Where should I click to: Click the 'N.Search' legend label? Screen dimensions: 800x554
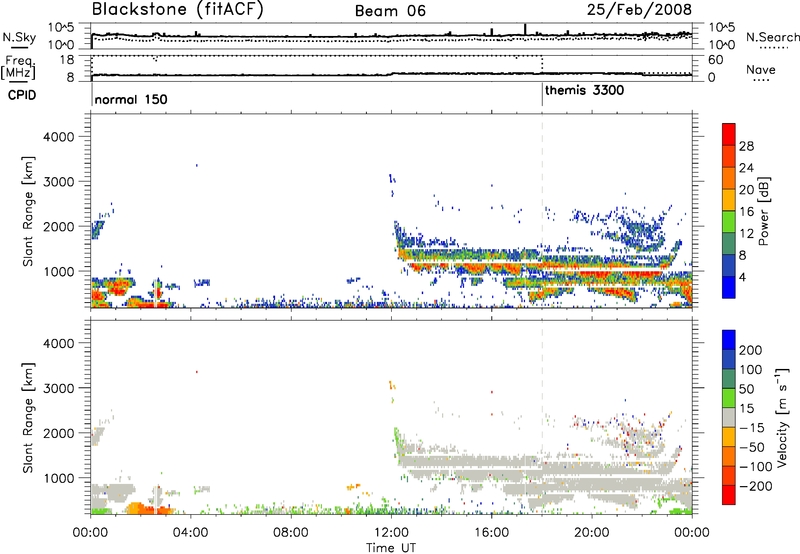(x=773, y=37)
